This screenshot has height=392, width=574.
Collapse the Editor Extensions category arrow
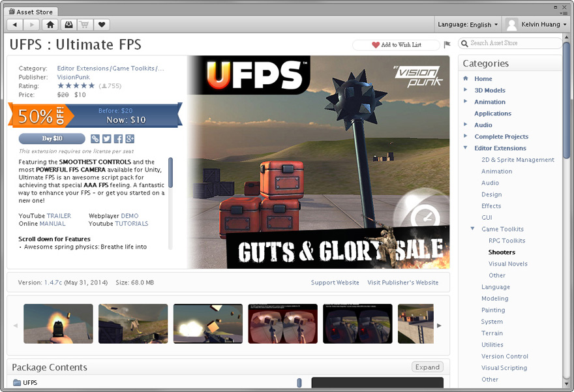pos(465,148)
